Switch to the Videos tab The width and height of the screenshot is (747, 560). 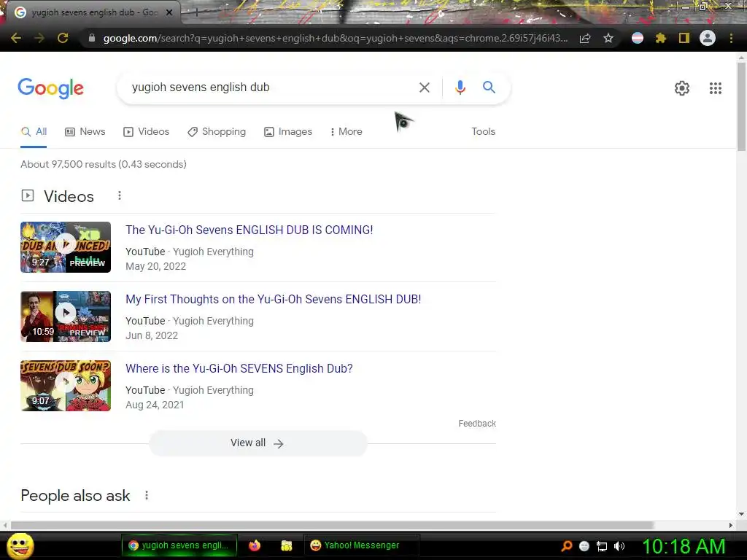click(x=146, y=132)
